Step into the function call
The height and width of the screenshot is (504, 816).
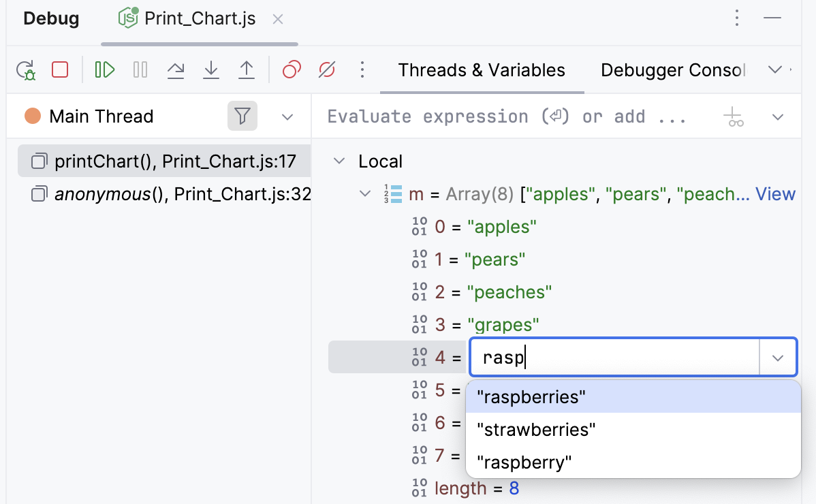(x=211, y=69)
